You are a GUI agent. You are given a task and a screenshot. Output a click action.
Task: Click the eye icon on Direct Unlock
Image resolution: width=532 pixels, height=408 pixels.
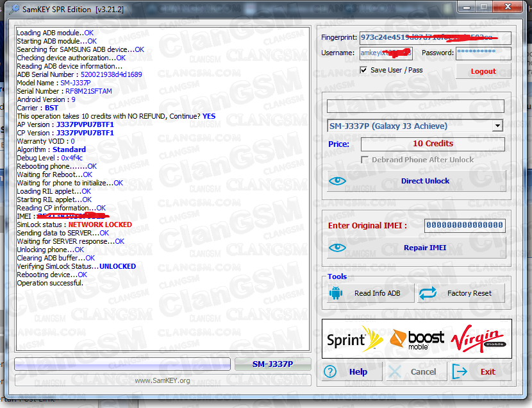(337, 181)
